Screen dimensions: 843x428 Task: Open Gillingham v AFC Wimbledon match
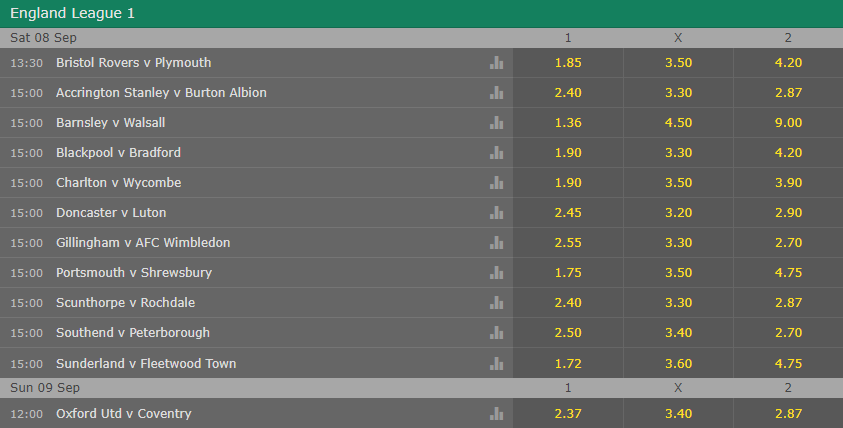143,243
